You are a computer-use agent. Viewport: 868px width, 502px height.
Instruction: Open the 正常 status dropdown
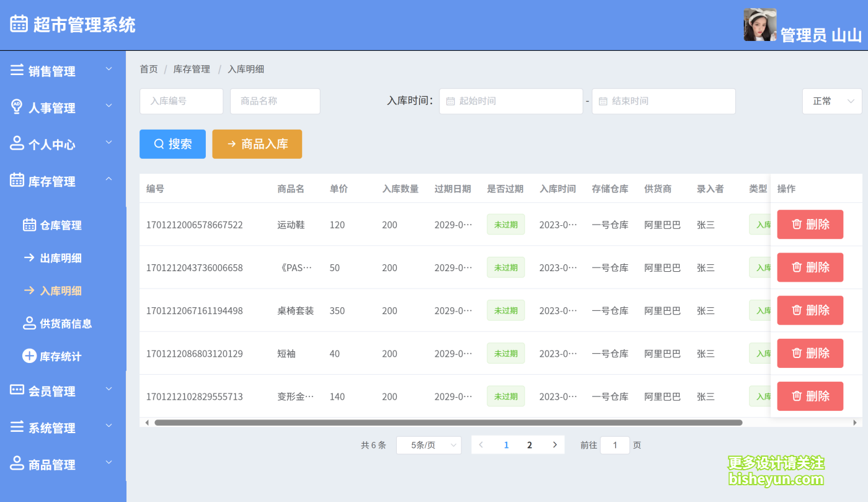coord(832,101)
